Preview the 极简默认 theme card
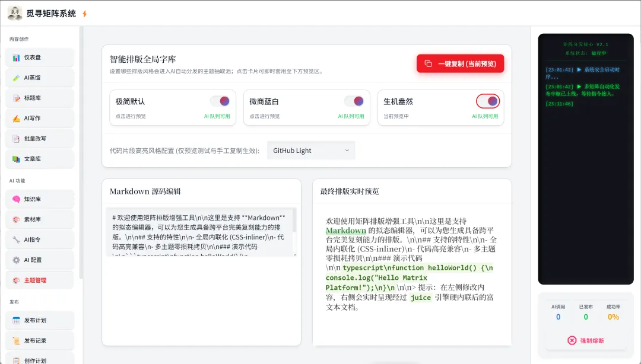This screenshot has height=364, width=641. (x=173, y=107)
